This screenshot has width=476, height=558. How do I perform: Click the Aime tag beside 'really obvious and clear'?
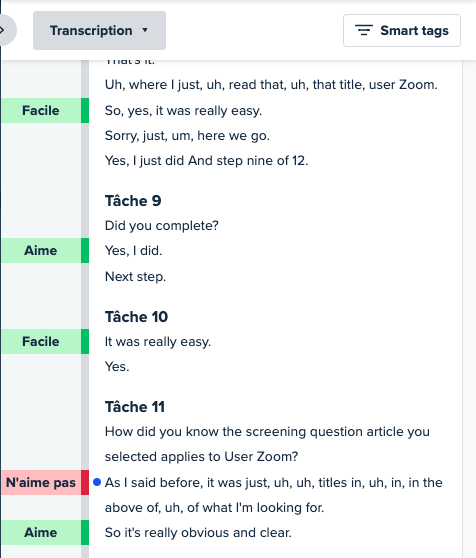41,532
